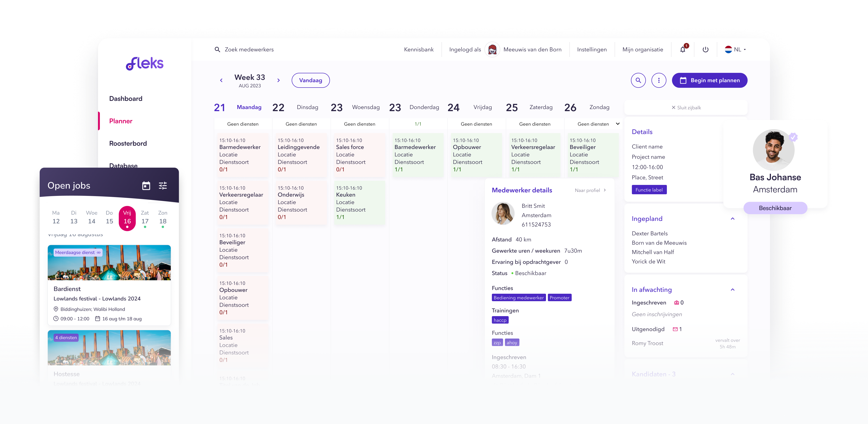Click the Beschikbaar status pill

(x=775, y=208)
